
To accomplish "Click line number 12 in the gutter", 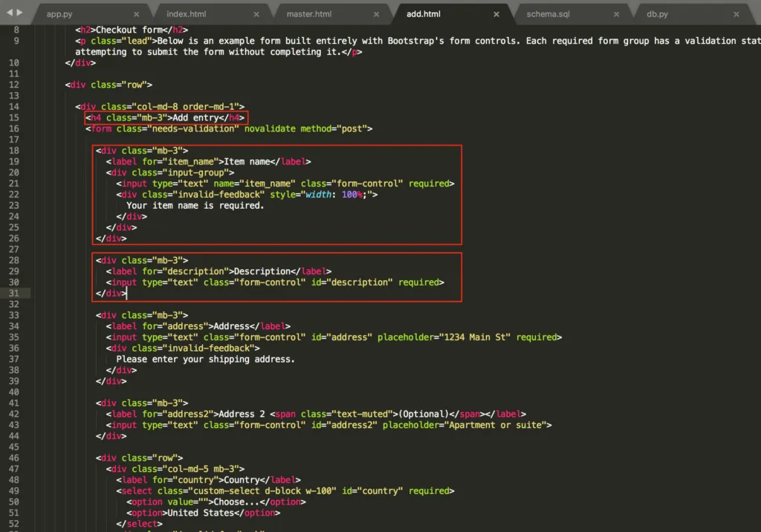I will 13,85.
